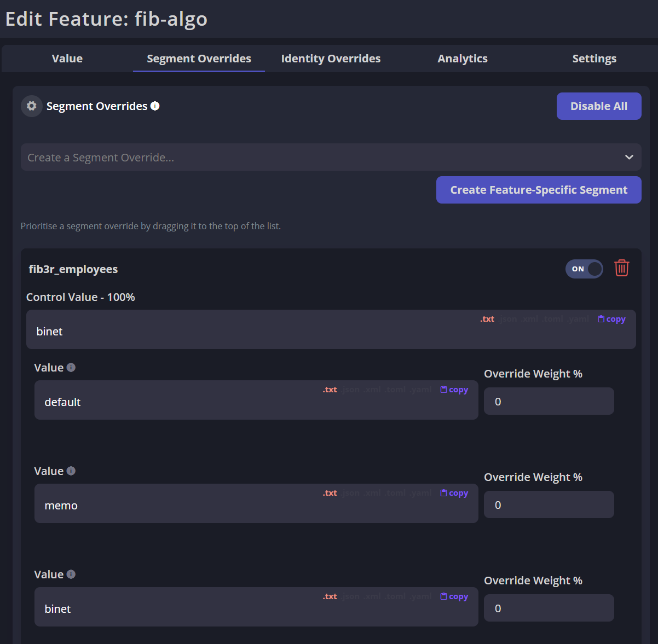This screenshot has width=658, height=644.
Task: Click info icon next to memo Value label
Action: [71, 471]
